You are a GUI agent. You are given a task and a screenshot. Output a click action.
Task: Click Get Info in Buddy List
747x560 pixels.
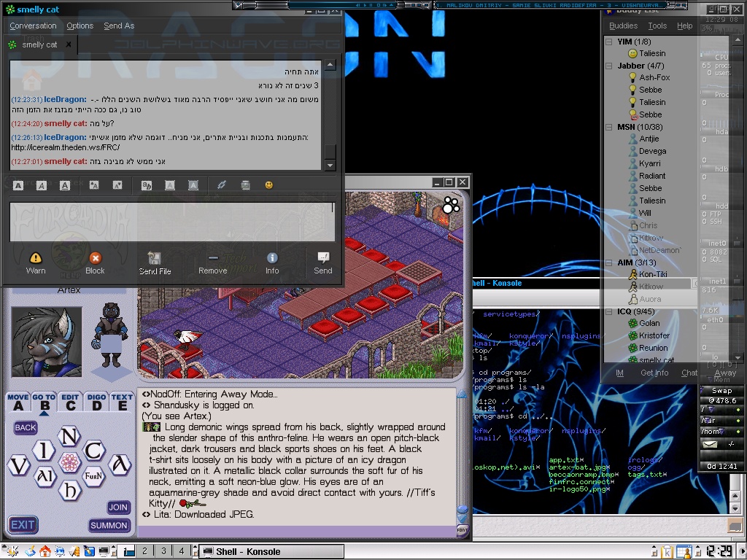tap(654, 373)
